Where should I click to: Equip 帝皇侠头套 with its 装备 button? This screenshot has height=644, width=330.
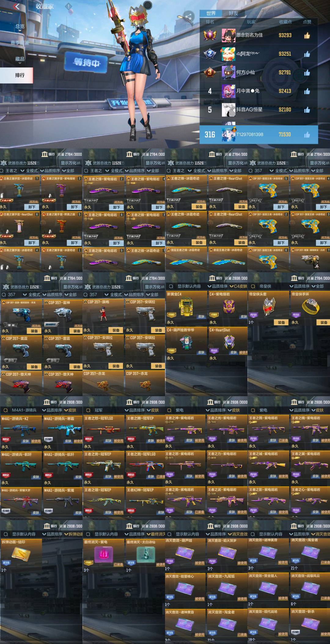(x=281, y=322)
